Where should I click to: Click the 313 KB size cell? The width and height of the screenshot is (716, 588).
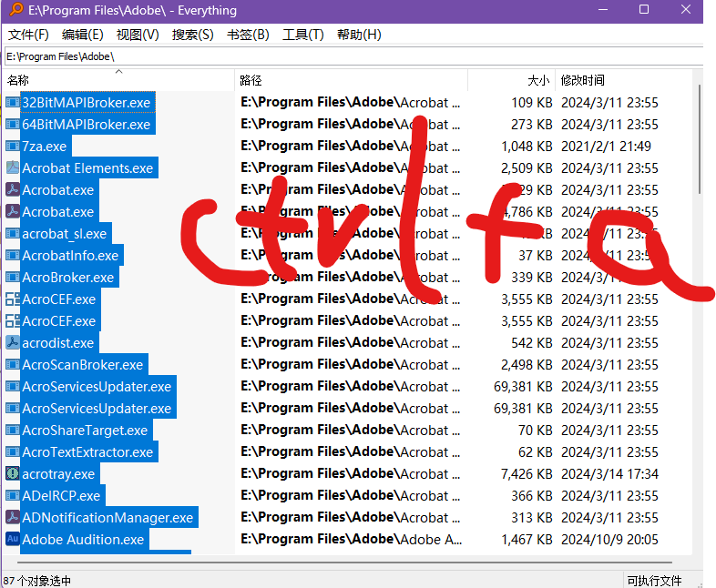coord(531,517)
